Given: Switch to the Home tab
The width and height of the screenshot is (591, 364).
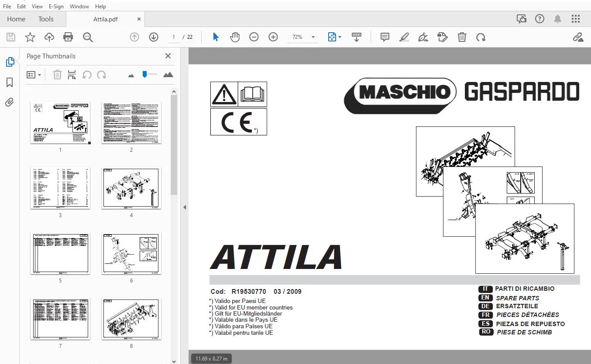Looking at the screenshot, I should (16, 19).
